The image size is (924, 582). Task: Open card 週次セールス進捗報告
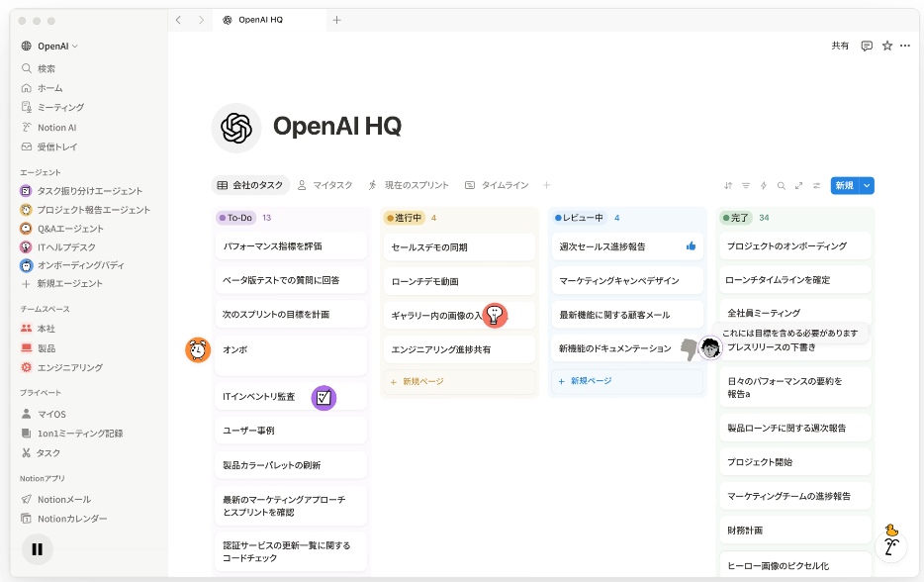(627, 246)
